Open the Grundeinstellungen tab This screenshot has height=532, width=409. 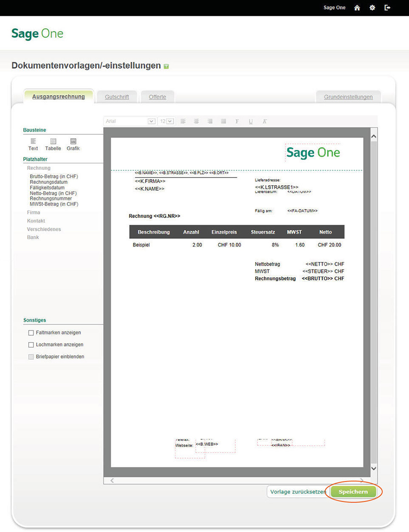pos(348,97)
